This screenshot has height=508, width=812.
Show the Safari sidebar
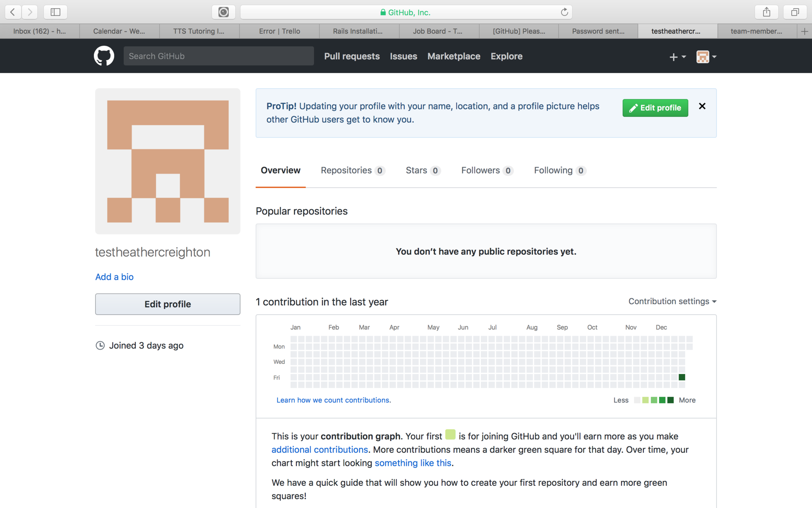coord(55,12)
